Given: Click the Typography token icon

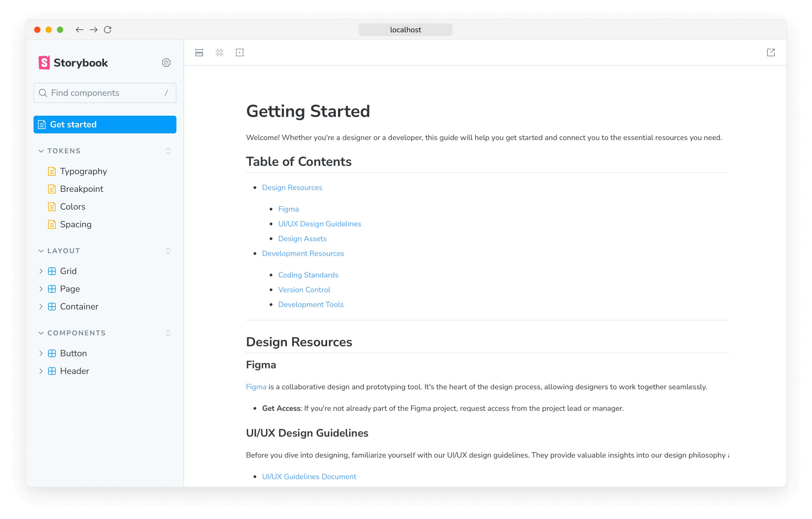Looking at the screenshot, I should pyautogui.click(x=52, y=171).
